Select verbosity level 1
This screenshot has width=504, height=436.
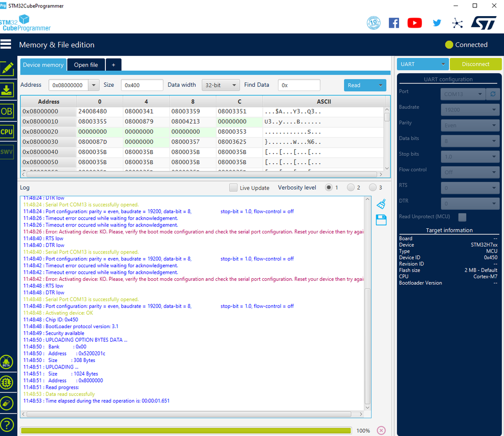coord(328,188)
